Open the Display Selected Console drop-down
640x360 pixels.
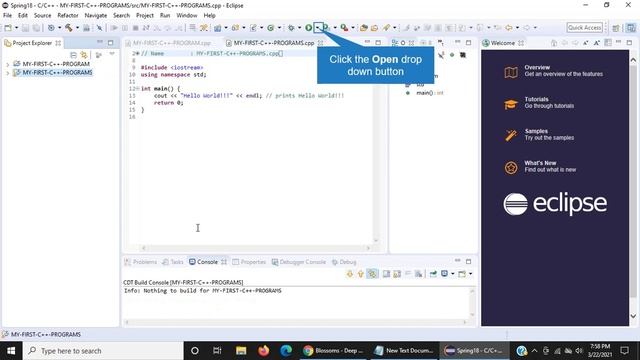tap(453, 274)
